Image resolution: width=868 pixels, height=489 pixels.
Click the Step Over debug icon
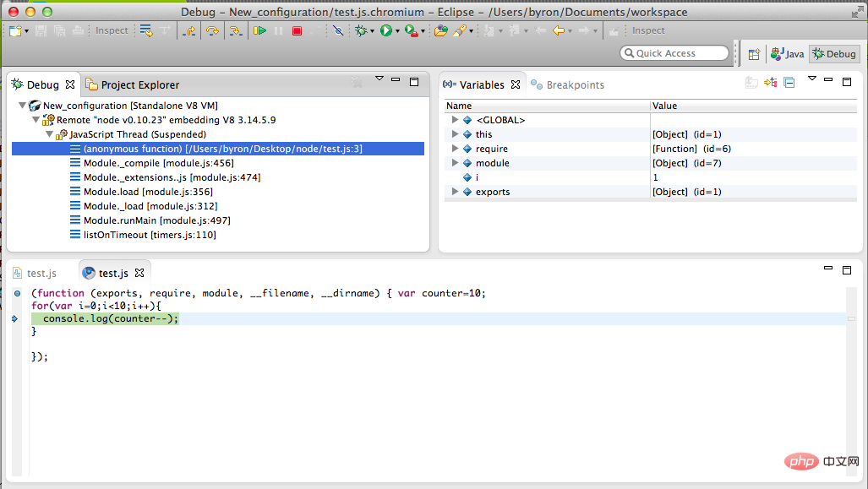212,30
